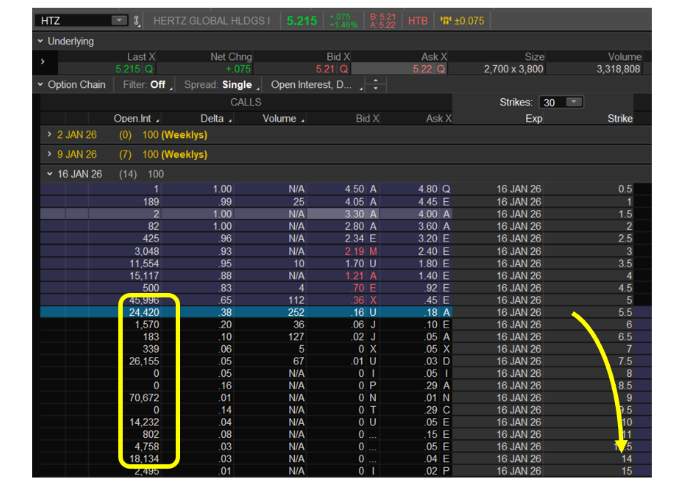Click the Ask X column header
The width and height of the screenshot is (679, 495).
pyautogui.click(x=439, y=118)
